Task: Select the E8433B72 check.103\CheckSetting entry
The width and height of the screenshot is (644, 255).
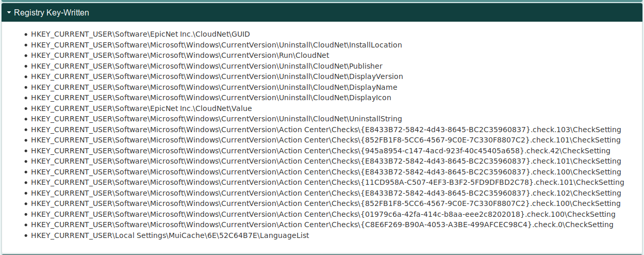Action: pyautogui.click(x=326, y=130)
